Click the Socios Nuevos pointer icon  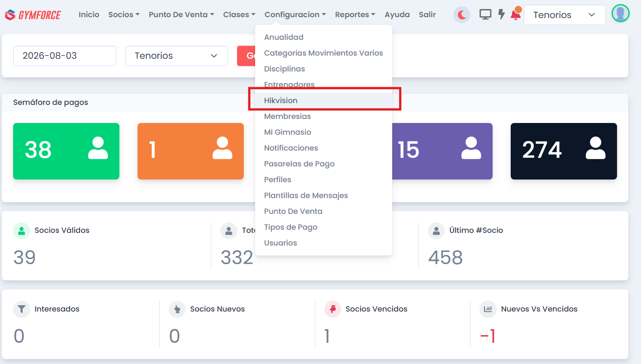point(177,309)
